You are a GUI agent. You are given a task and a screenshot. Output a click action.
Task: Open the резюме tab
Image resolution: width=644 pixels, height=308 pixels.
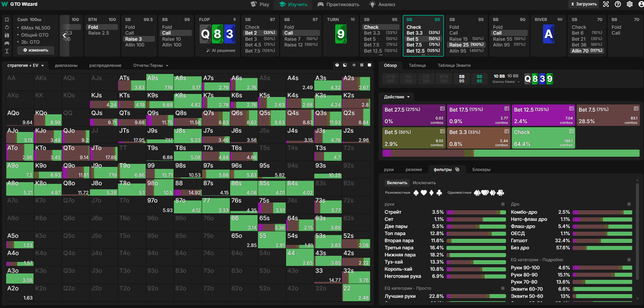(x=414, y=170)
